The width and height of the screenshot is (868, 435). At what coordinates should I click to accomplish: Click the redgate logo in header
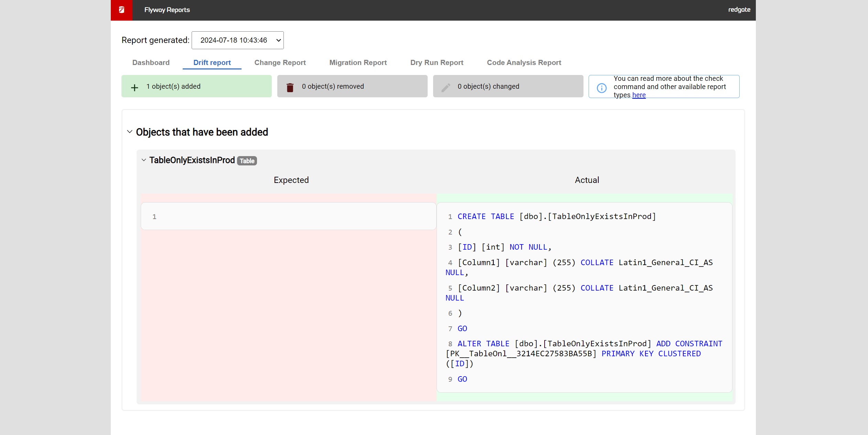click(x=739, y=10)
